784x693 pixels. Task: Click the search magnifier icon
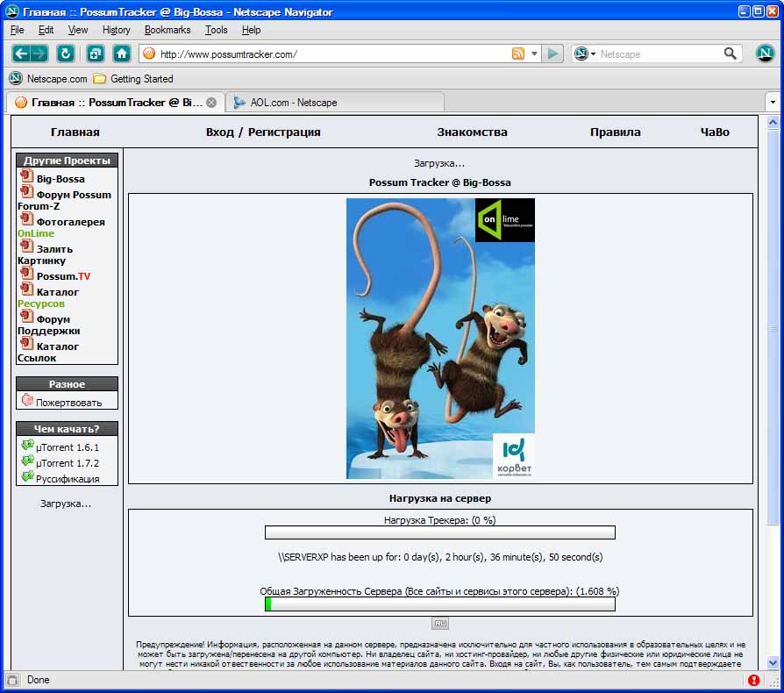[x=730, y=54]
